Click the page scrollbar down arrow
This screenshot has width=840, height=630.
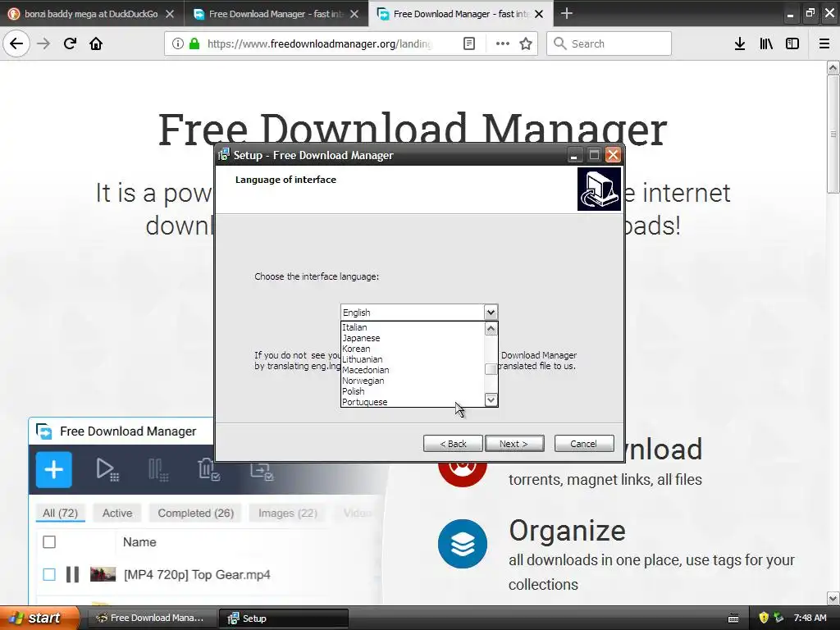pyautogui.click(x=833, y=598)
